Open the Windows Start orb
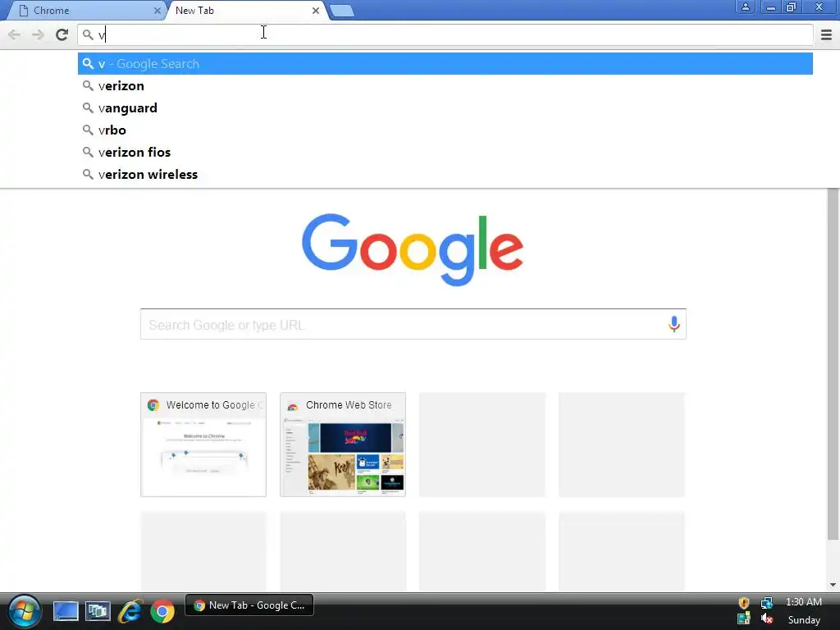 click(x=24, y=611)
